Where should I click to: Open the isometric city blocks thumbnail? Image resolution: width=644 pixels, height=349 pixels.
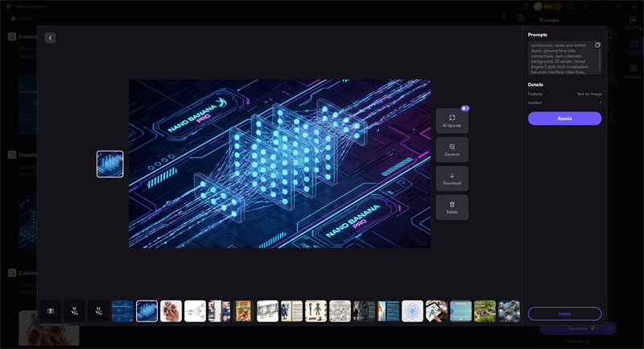pos(509,311)
